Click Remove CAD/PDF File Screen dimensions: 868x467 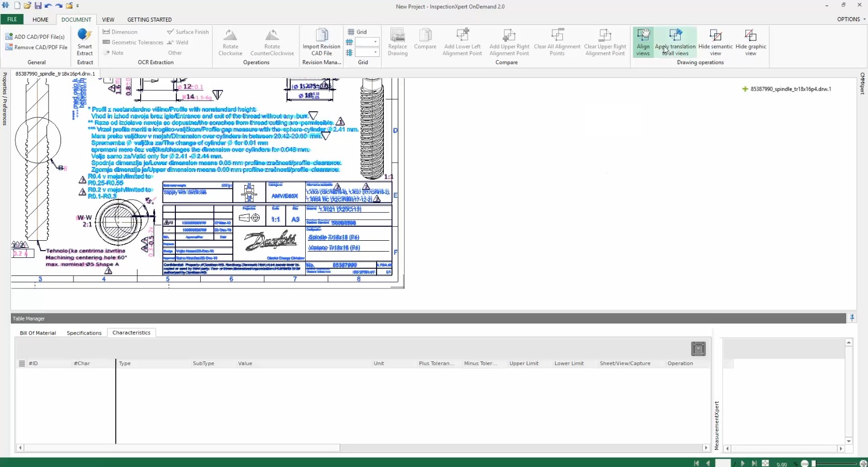tap(36, 47)
